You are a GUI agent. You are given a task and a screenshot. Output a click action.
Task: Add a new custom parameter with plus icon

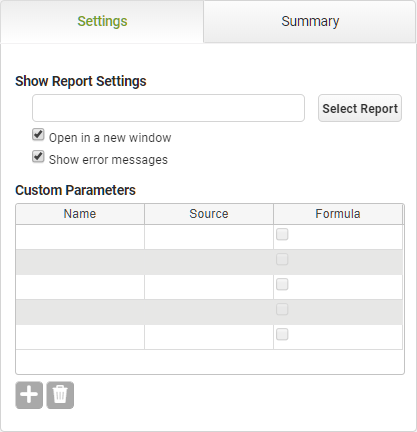click(29, 395)
